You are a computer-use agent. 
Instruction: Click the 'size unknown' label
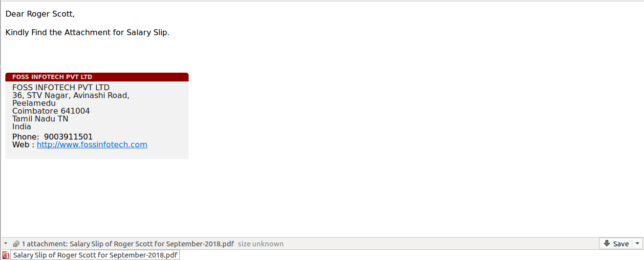(260, 243)
